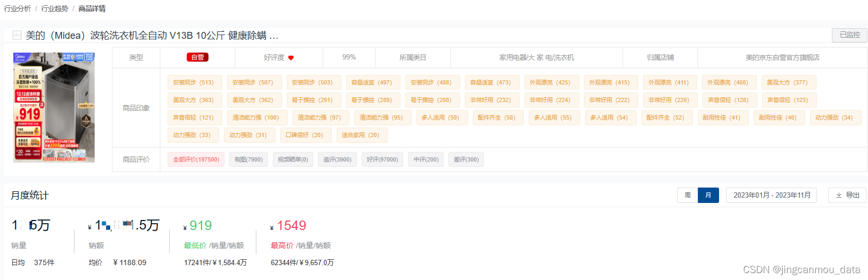Click the download icon on the 导出 button
The width and height of the screenshot is (868, 280).
(839, 195)
